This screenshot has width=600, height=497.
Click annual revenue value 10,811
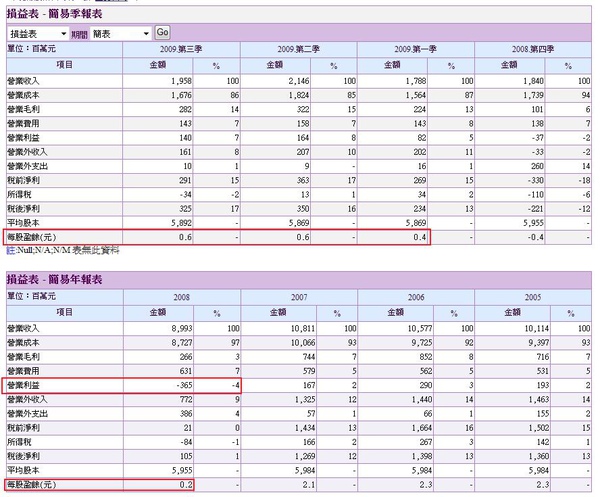click(x=303, y=328)
